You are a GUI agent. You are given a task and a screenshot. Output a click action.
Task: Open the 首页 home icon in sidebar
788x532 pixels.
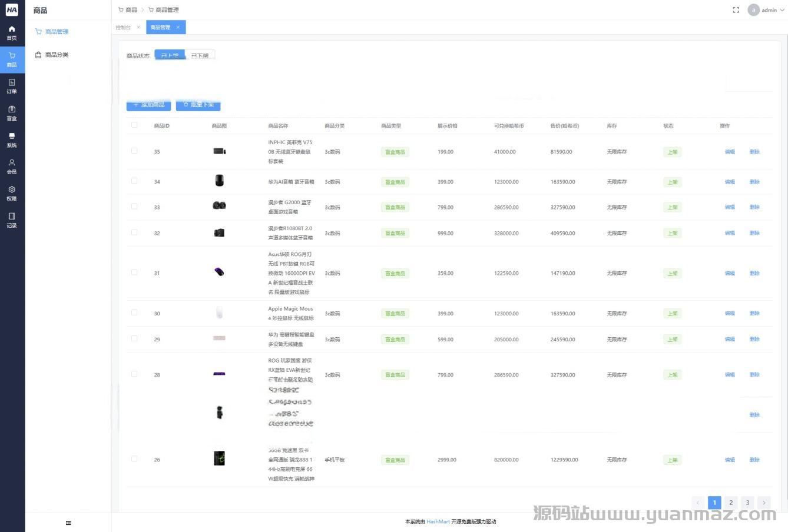click(x=12, y=32)
